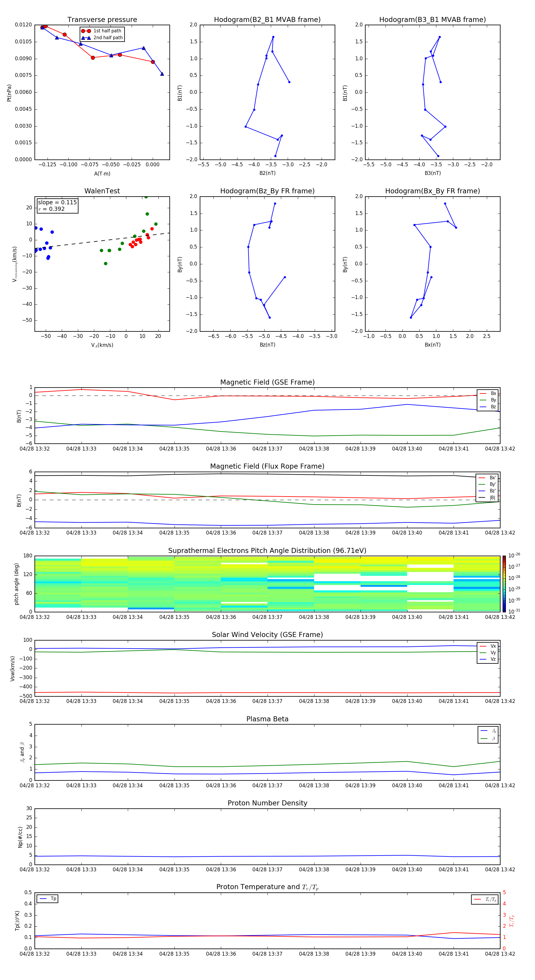The height and width of the screenshot is (980, 535).
Task: Select the "Hodogram(Bz_By FR frame)" title
Action: coord(267,191)
